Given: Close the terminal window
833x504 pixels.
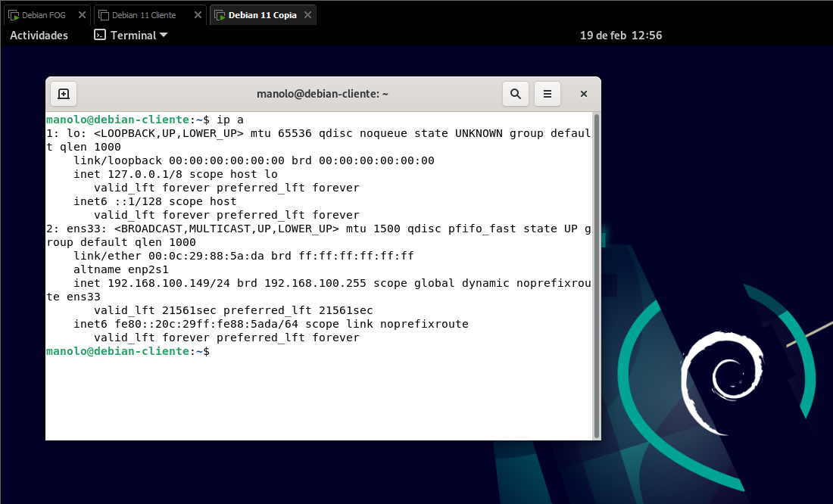Looking at the screenshot, I should [x=584, y=94].
